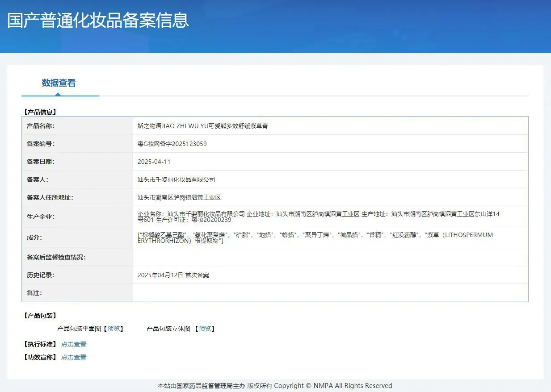Select the 生产企业 details text with 粤妆20200239
The image size is (551, 392).
pos(319,217)
